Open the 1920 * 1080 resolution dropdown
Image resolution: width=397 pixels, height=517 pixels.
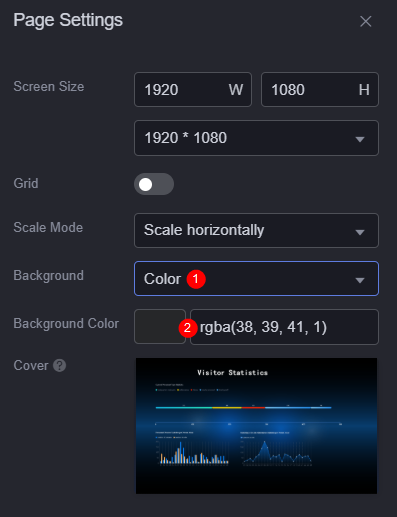click(256, 138)
